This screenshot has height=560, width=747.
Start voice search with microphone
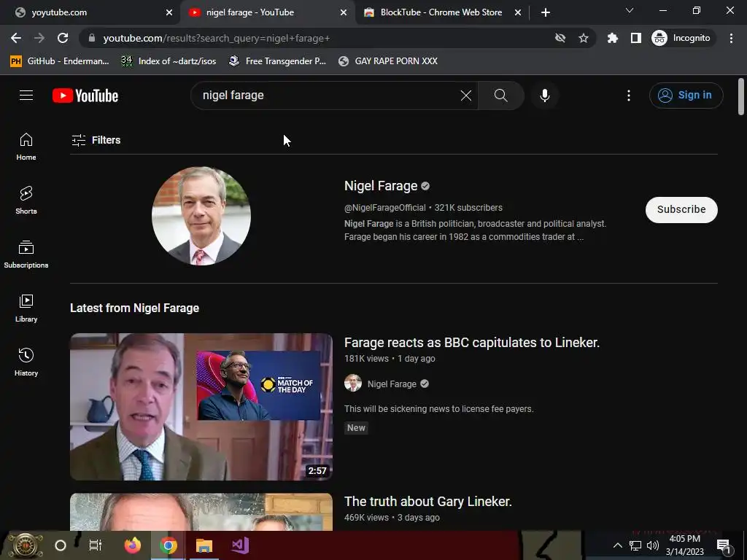coord(544,96)
